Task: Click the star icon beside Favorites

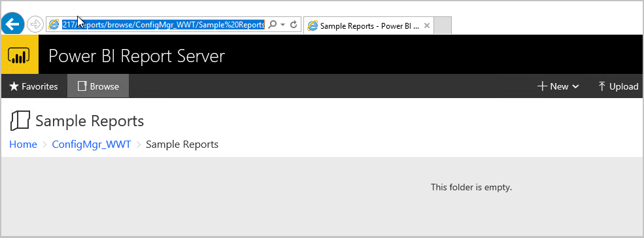Action: point(14,86)
